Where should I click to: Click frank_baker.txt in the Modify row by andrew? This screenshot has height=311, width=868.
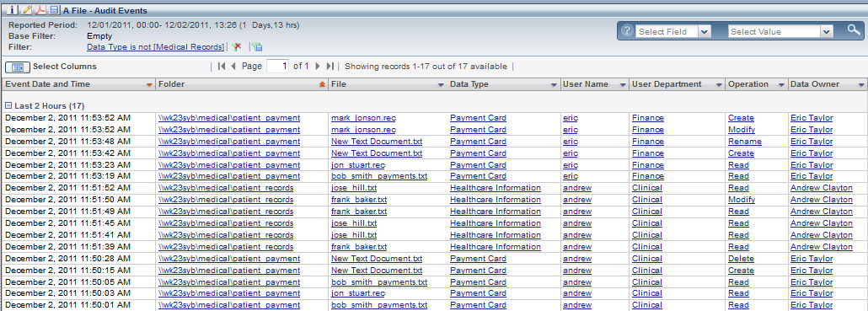tap(359, 199)
